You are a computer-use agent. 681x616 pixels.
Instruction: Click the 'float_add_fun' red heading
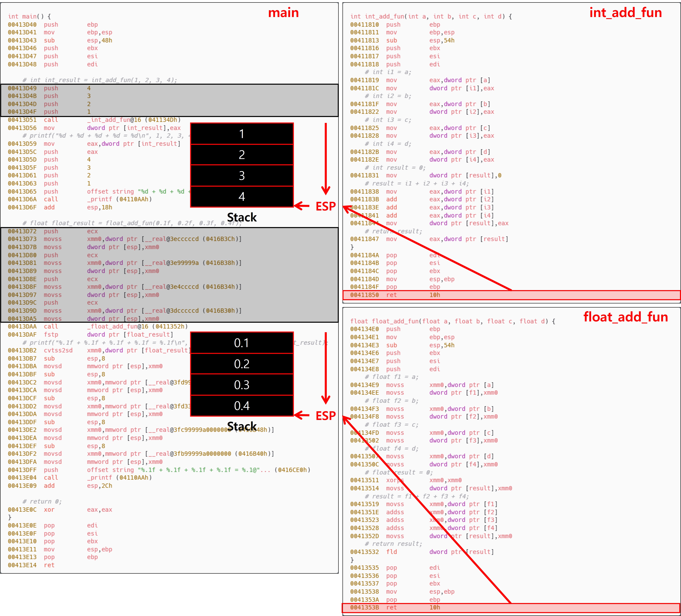(625, 317)
